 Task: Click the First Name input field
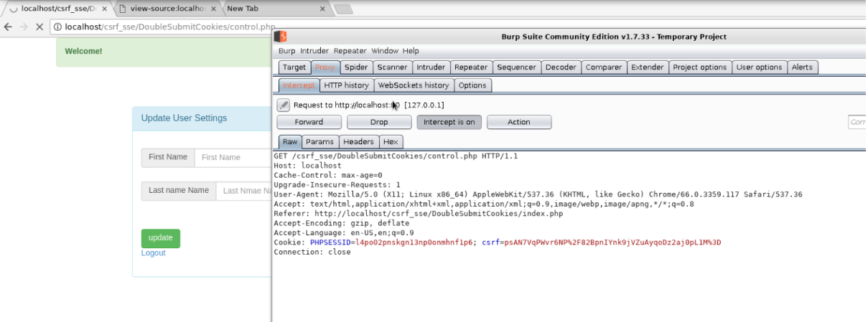[x=232, y=158]
